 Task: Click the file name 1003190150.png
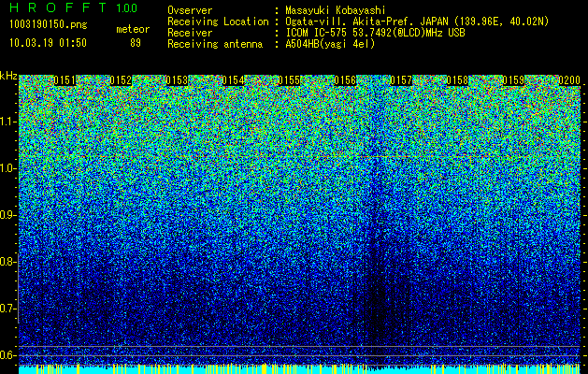(x=48, y=25)
